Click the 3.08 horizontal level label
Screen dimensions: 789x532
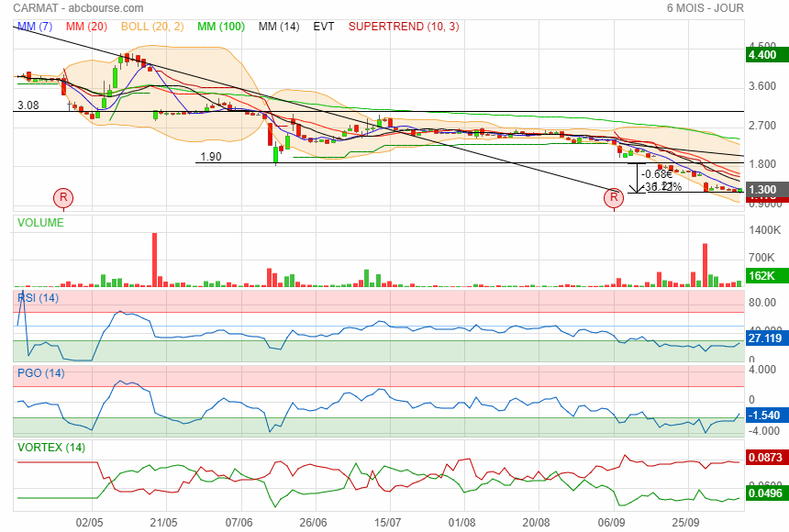click(28, 106)
